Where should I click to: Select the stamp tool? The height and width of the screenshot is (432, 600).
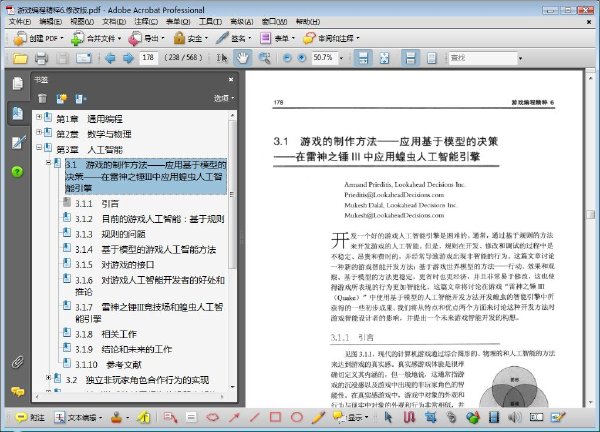[x=117, y=417]
